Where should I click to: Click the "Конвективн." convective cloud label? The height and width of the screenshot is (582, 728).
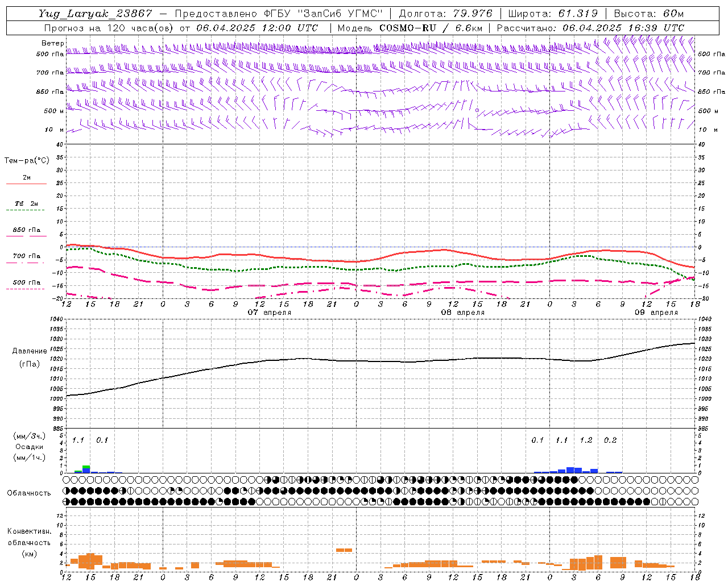click(29, 531)
